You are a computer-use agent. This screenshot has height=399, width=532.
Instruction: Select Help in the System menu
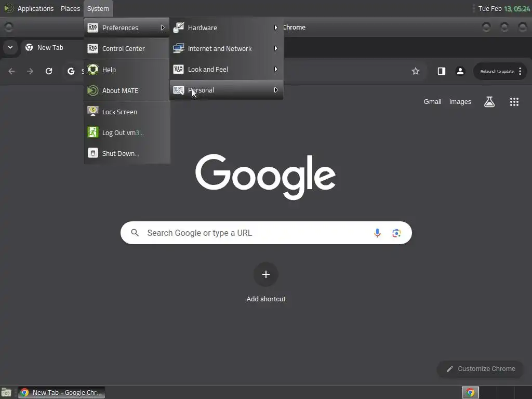pos(127,70)
